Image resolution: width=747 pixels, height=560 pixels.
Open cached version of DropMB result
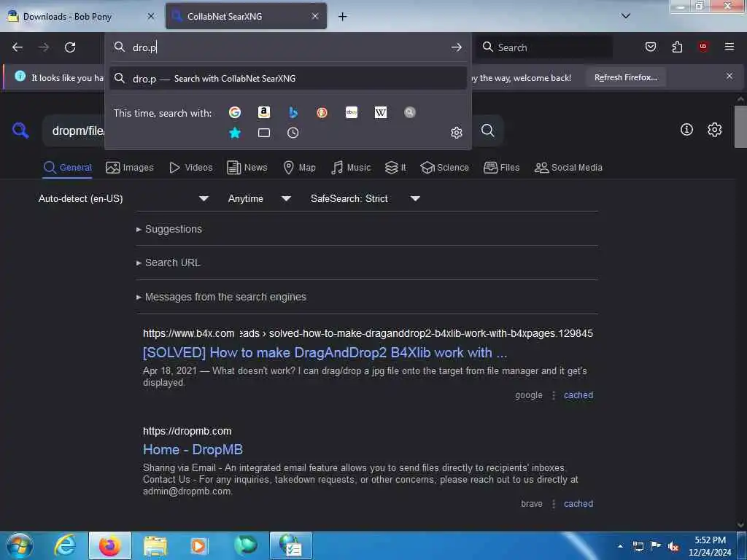pyautogui.click(x=578, y=504)
